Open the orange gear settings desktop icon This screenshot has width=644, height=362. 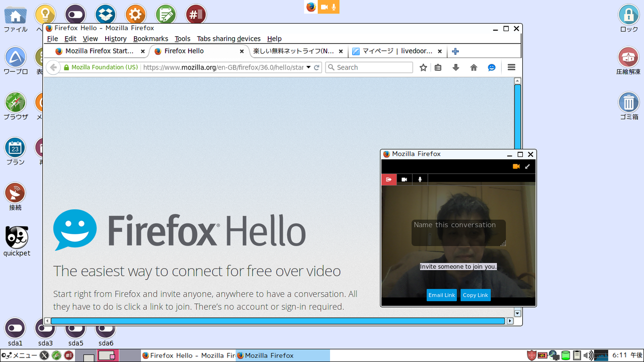(135, 14)
